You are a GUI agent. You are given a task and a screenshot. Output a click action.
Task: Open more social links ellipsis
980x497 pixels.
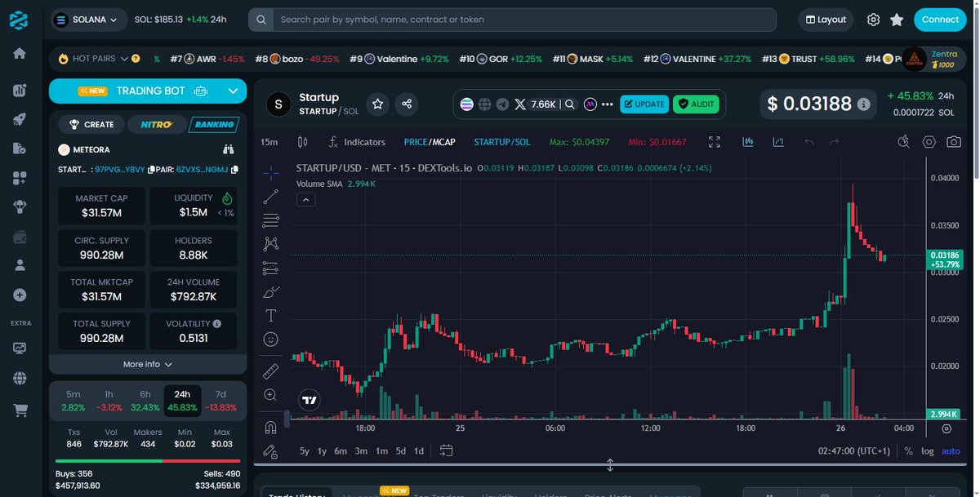pyautogui.click(x=607, y=104)
